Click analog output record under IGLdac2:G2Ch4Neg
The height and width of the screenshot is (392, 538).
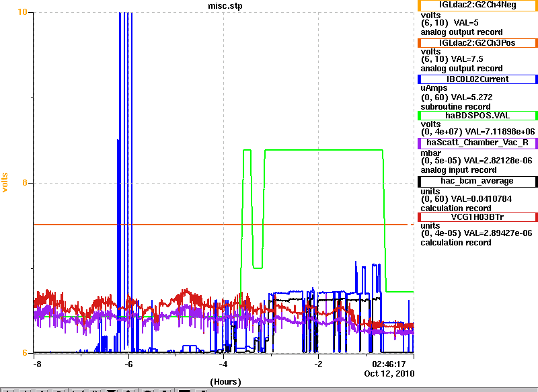(x=461, y=32)
